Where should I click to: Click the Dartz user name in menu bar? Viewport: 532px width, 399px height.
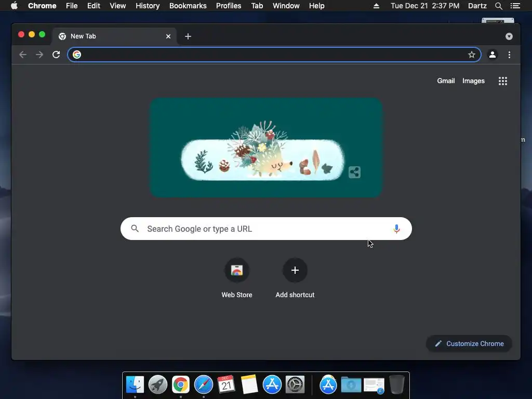(x=477, y=6)
